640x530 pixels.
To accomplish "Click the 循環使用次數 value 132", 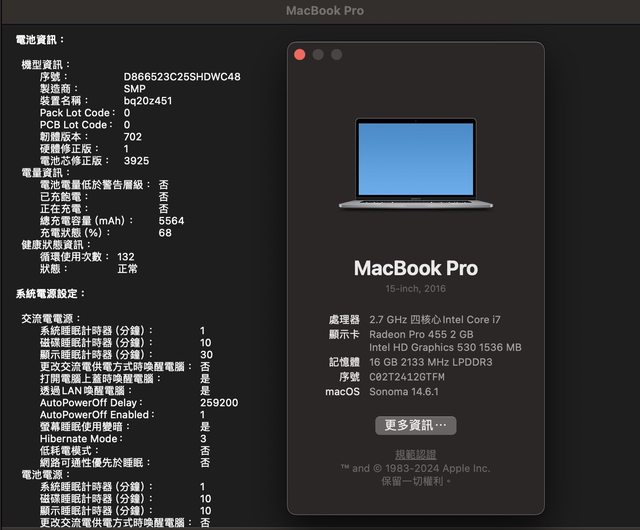I will point(125,257).
